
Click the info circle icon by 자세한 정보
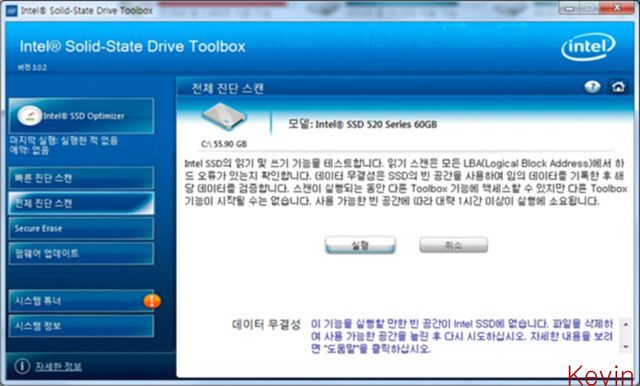click(22, 366)
